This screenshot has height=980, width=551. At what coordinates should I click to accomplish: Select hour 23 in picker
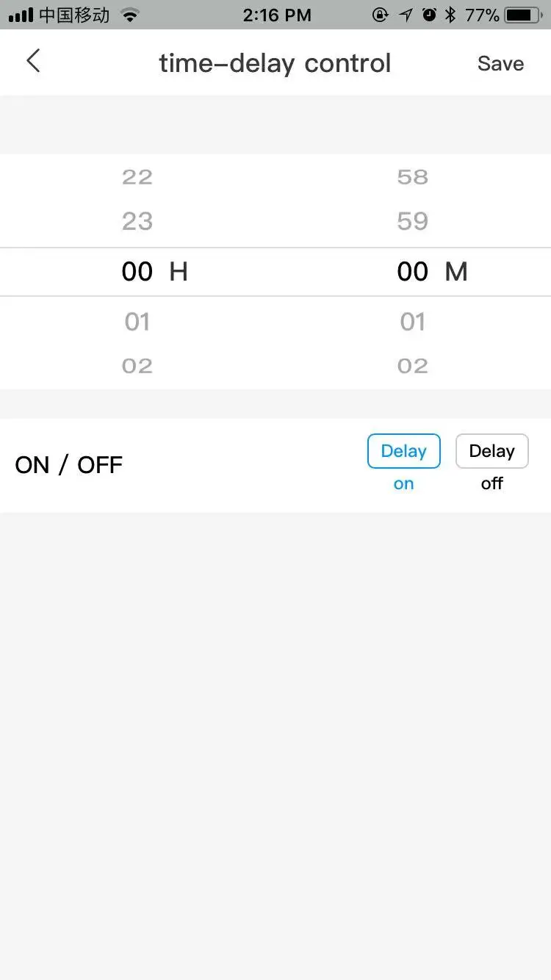click(x=137, y=221)
